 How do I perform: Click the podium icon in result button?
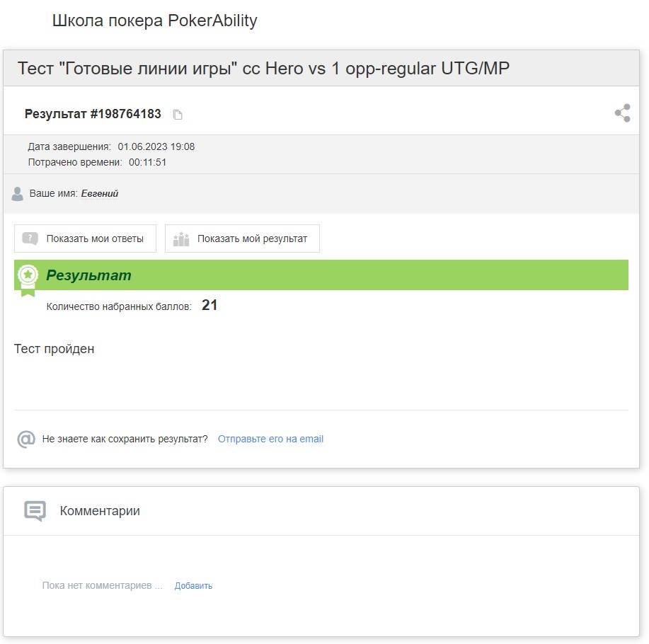click(181, 238)
